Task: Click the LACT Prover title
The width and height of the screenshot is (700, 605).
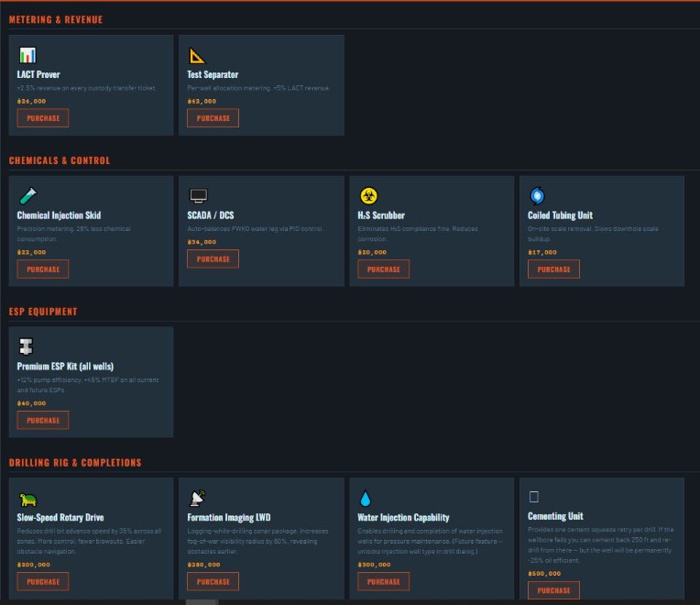Action: (x=38, y=74)
